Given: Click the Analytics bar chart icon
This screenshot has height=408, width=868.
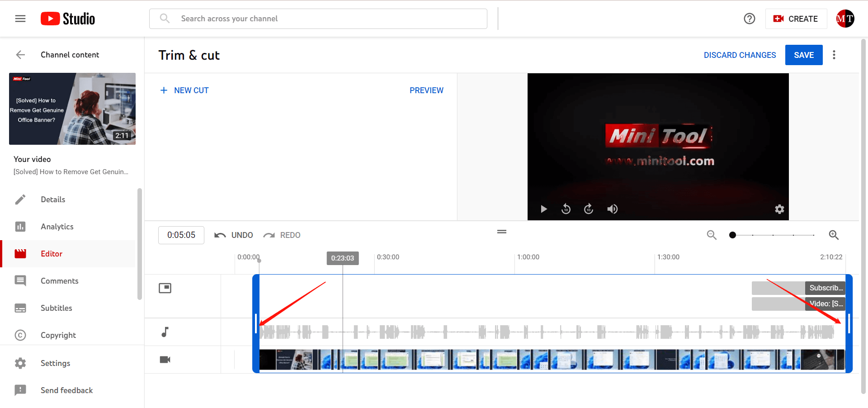Looking at the screenshot, I should coord(20,227).
